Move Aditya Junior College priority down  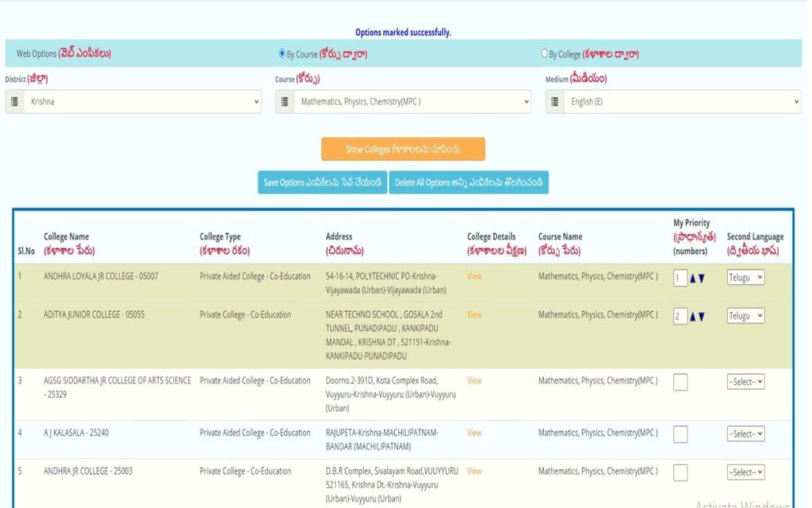702,317
